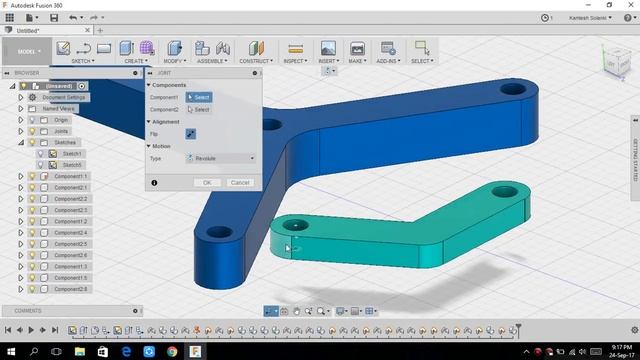The width and height of the screenshot is (640, 360).
Task: Select the New Component icon in Assemble
Action: pyautogui.click(x=202, y=48)
